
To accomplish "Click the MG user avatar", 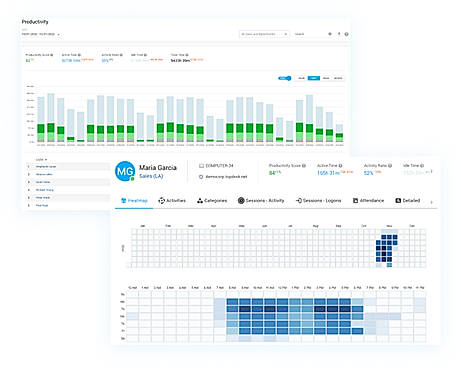I will (x=125, y=171).
